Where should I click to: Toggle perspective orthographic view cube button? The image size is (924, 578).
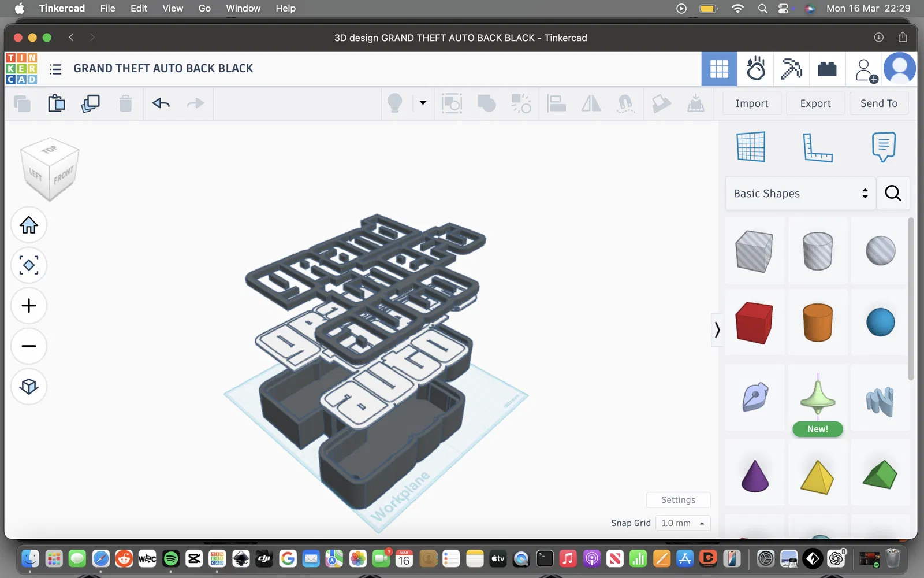click(29, 387)
